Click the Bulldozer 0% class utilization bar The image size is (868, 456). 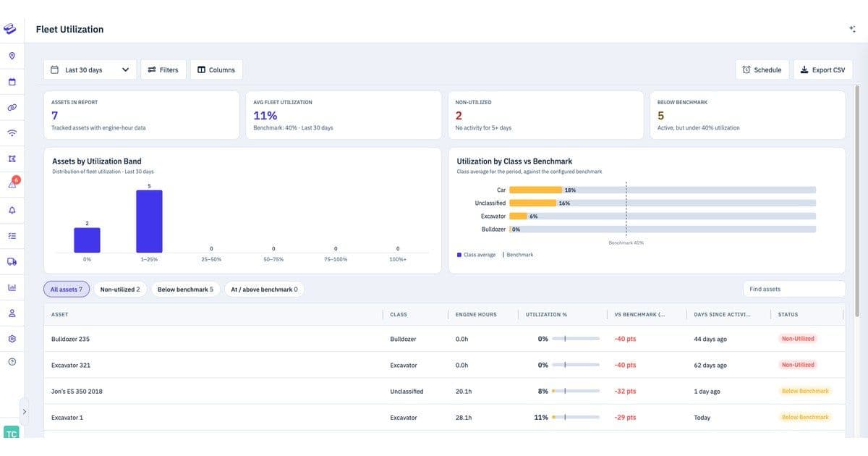tap(663, 229)
